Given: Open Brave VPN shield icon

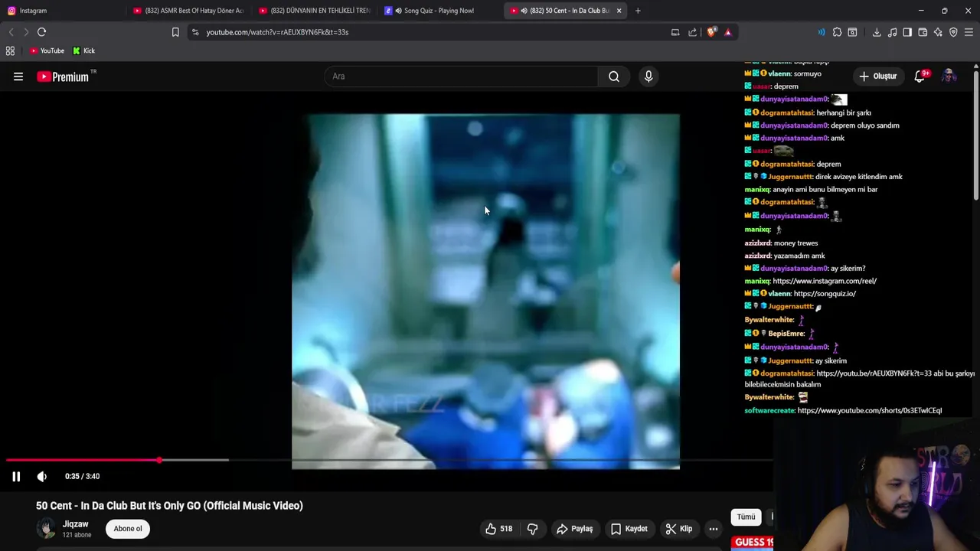Looking at the screenshot, I should 953,32.
